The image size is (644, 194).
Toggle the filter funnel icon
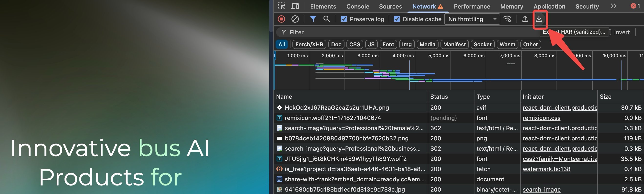point(313,19)
